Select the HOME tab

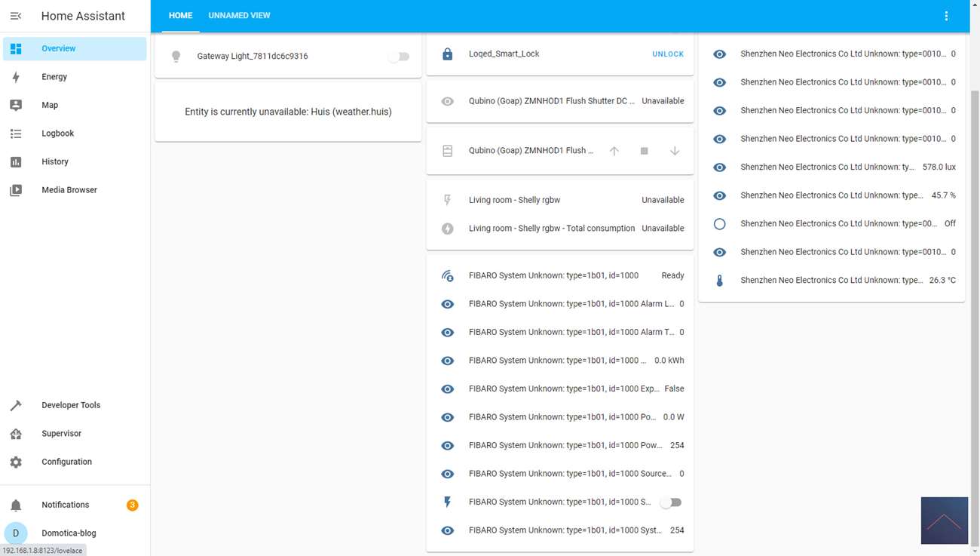click(x=180, y=16)
